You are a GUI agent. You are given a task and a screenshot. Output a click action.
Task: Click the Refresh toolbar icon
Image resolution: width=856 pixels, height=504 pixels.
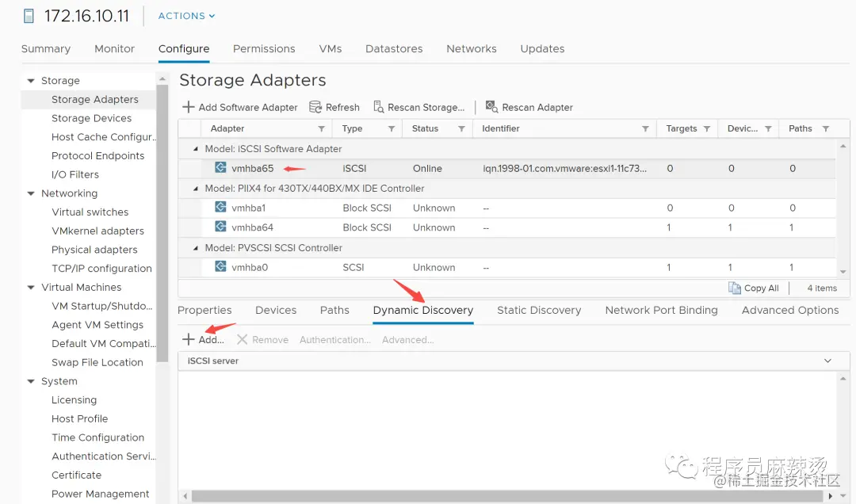(315, 107)
